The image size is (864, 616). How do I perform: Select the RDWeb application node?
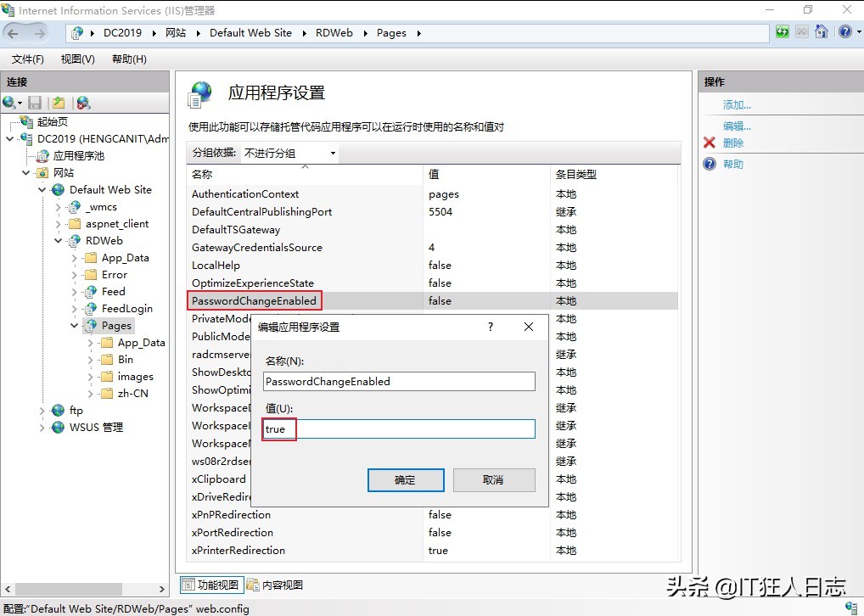pos(104,241)
